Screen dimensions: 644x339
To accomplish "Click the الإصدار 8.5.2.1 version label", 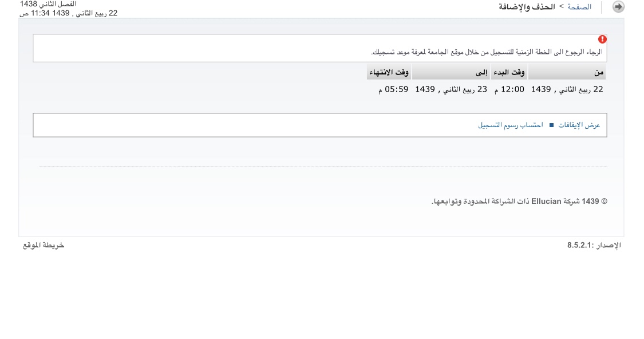I will 594,245.
